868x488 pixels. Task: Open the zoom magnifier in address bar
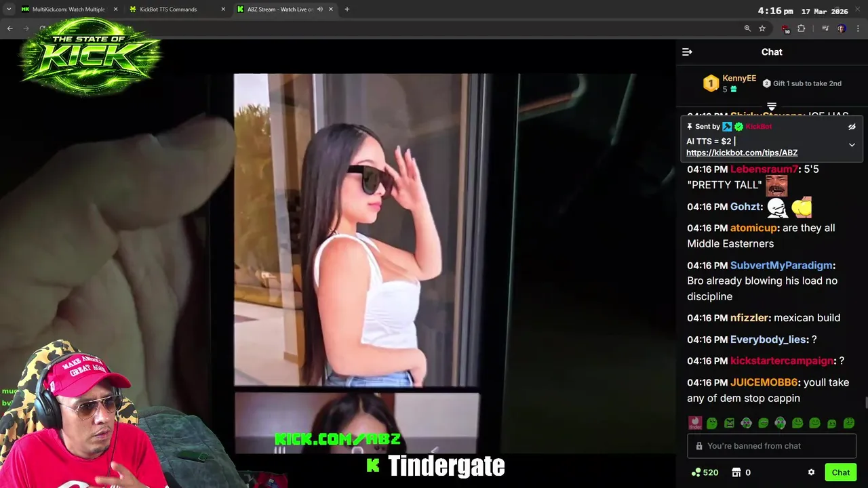tap(747, 28)
